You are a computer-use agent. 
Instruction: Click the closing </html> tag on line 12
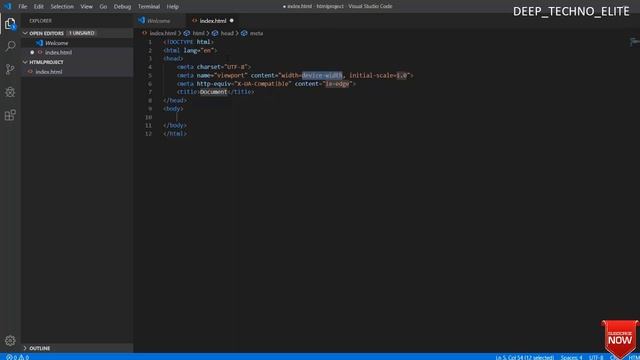click(x=175, y=134)
